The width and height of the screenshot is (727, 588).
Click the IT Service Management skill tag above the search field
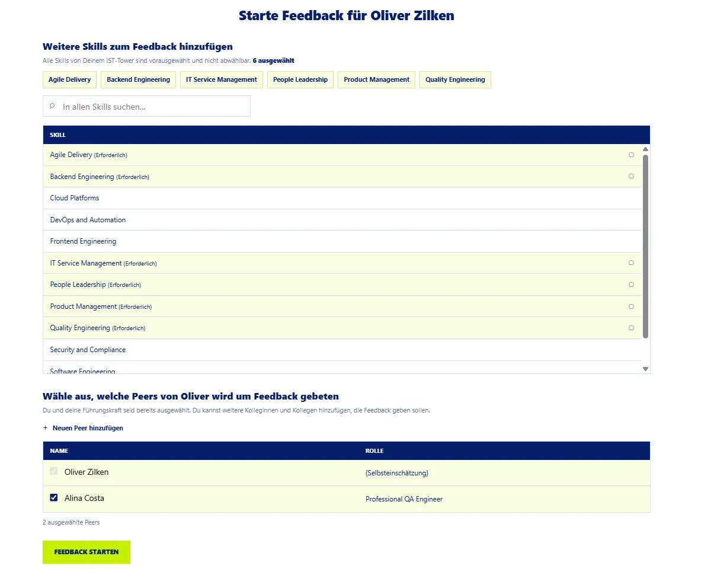(x=222, y=79)
